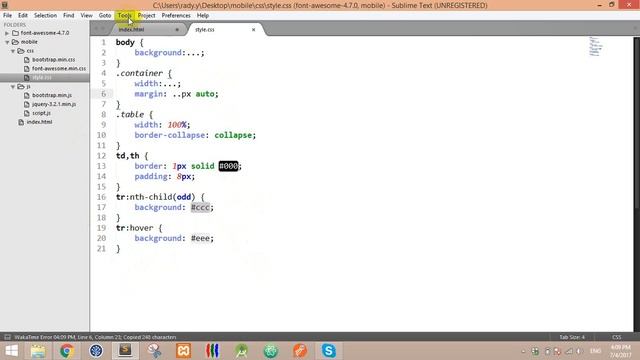Open the green round taskbar icon

coord(271,351)
